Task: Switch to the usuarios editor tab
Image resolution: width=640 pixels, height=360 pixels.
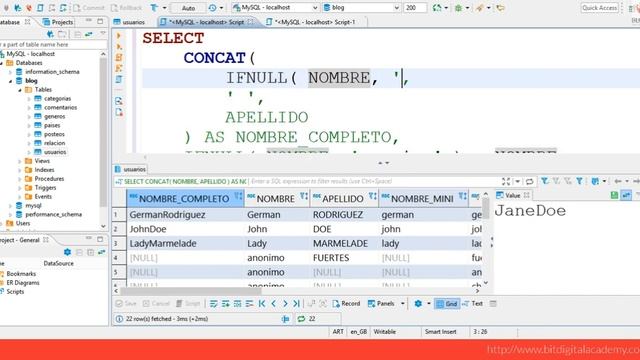Action: (130, 22)
